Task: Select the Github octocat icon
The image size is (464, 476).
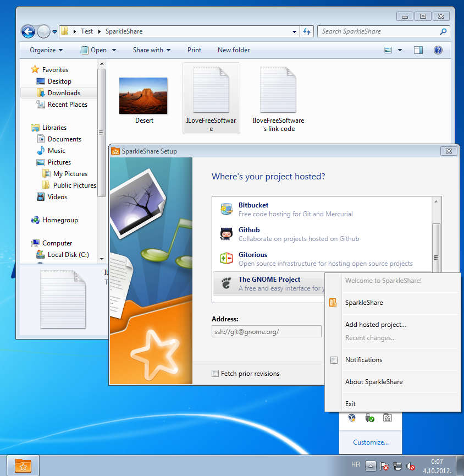Action: [x=226, y=234]
